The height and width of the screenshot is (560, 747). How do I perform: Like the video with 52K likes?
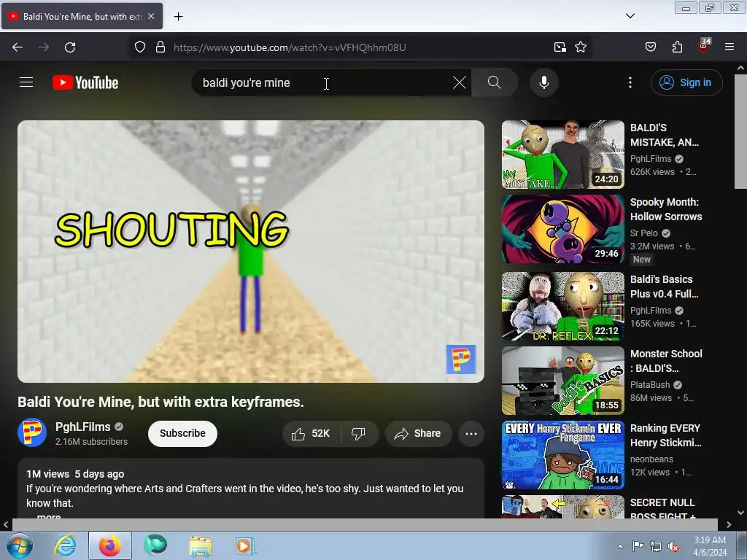(311, 433)
